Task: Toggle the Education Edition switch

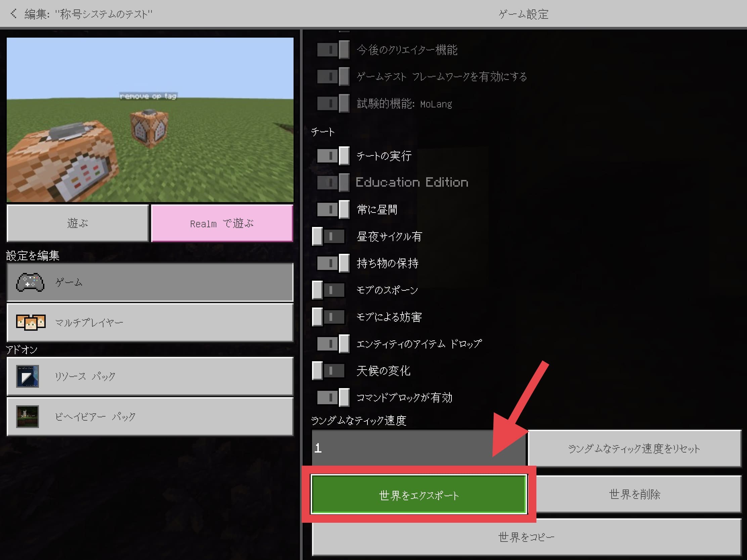Action: [x=333, y=182]
